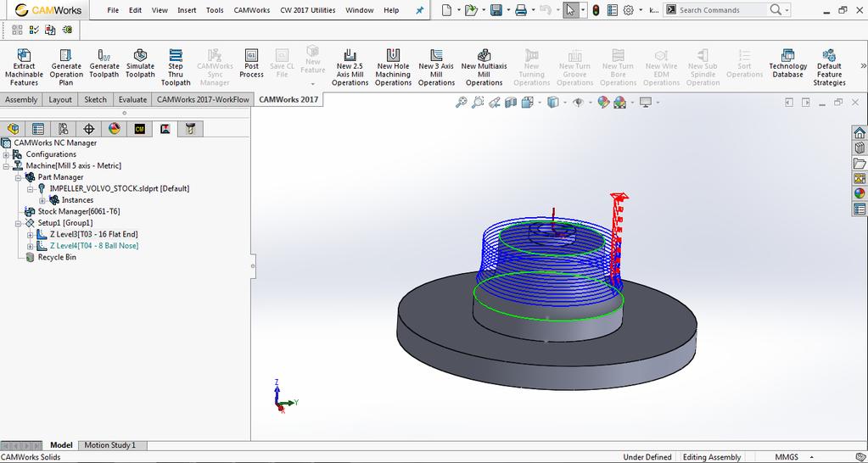The width and height of the screenshot is (868, 463).
Task: Click the Search Commands input field
Action: [x=722, y=10]
